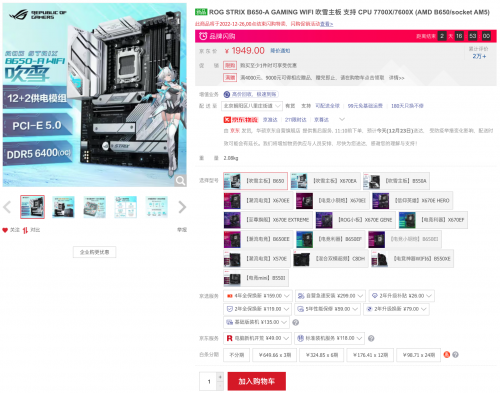Click help icon next to 基础版装机 option
Viewport: 500px width, 393px height.
tap(295, 322)
